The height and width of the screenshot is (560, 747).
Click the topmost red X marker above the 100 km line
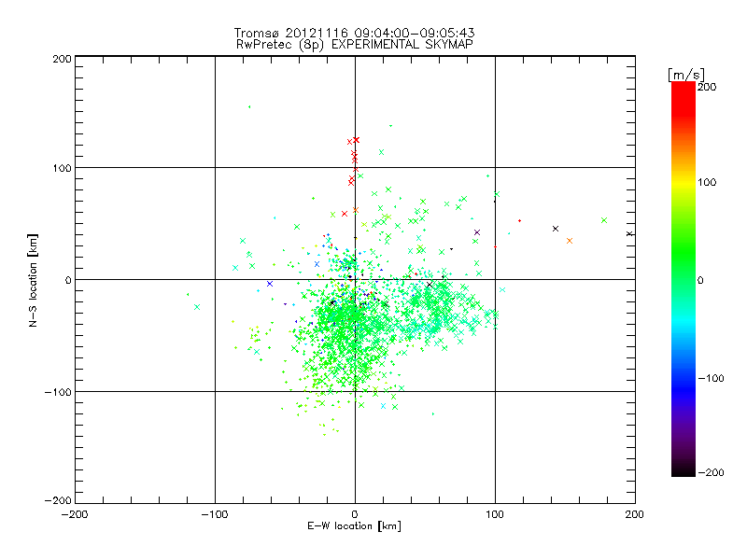356,139
